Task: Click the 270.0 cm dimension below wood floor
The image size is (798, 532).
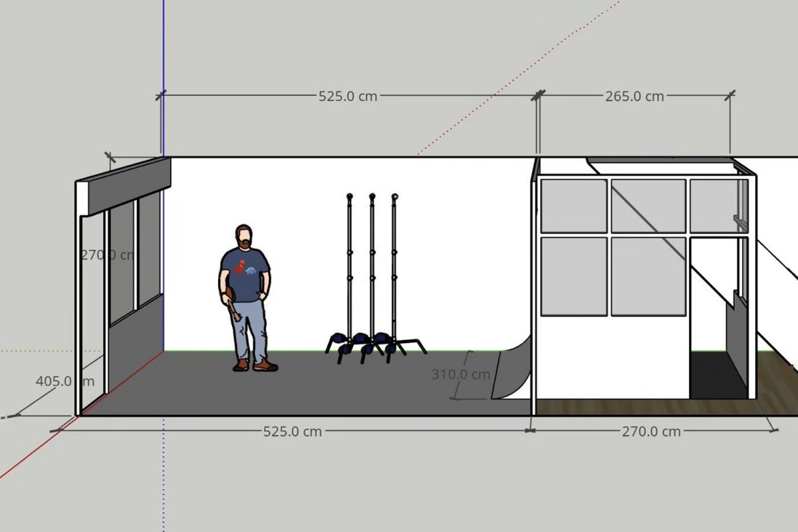Action: coord(651,431)
